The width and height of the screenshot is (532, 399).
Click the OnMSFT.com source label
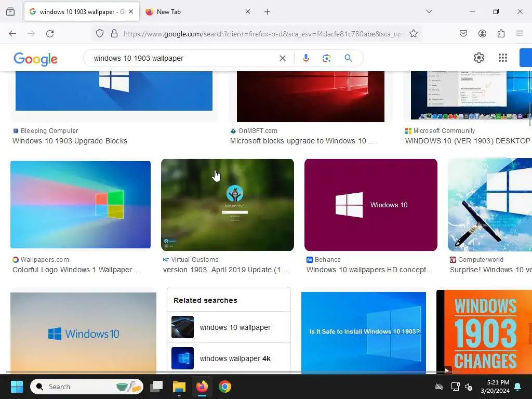click(258, 131)
